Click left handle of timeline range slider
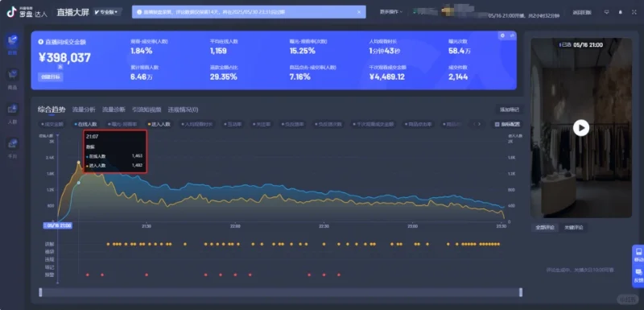Image resolution: width=644 pixels, height=310 pixels. tap(40, 292)
